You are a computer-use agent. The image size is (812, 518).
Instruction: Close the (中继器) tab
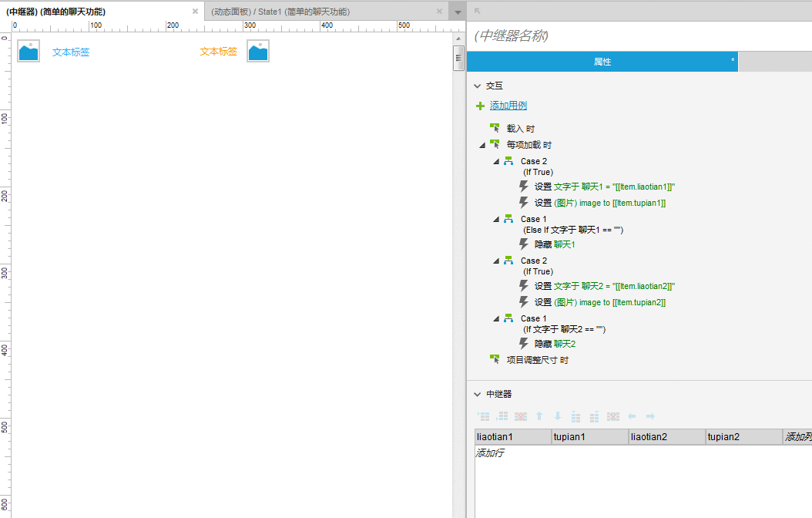pyautogui.click(x=195, y=11)
